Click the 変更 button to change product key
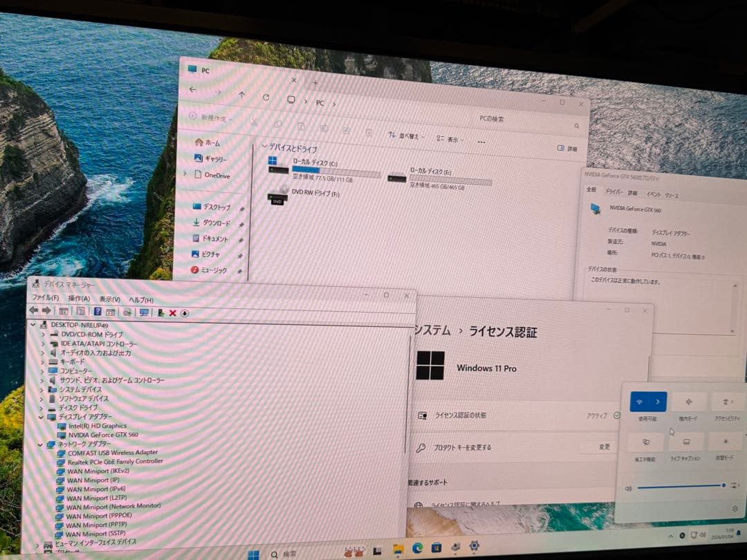747x560 pixels. [605, 446]
